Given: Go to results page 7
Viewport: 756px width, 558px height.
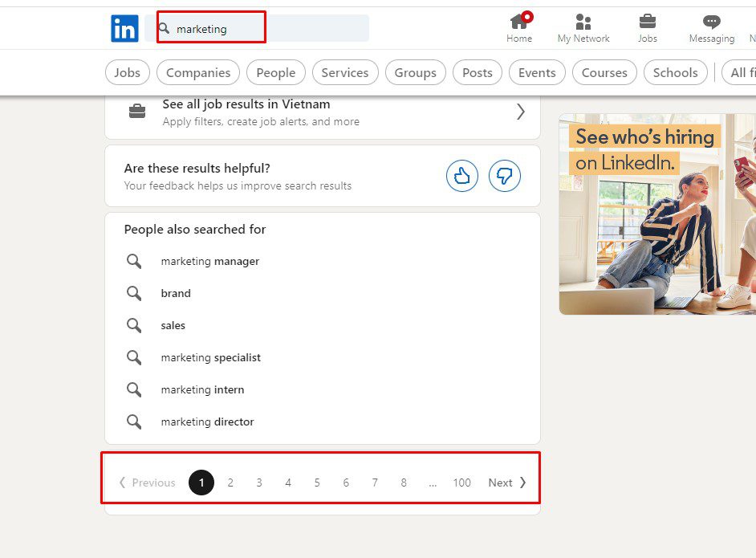Looking at the screenshot, I should 375,483.
